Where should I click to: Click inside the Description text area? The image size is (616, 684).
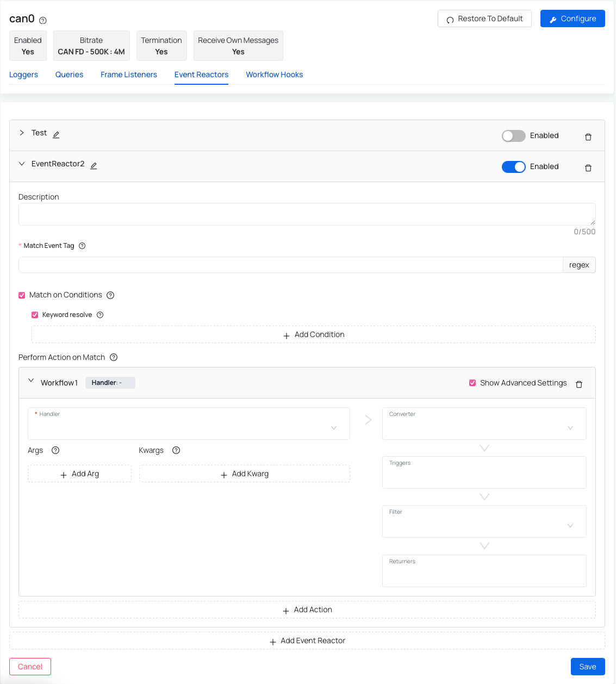(307, 214)
